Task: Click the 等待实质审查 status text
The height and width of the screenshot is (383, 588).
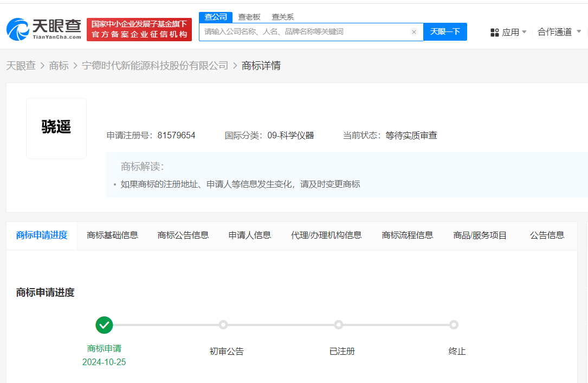Action: [411, 136]
